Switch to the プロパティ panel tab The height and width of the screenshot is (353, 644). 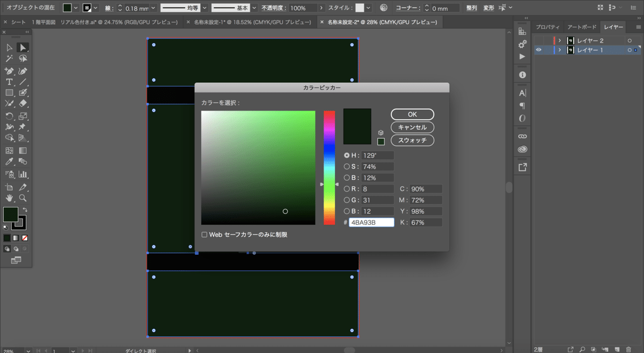click(547, 27)
